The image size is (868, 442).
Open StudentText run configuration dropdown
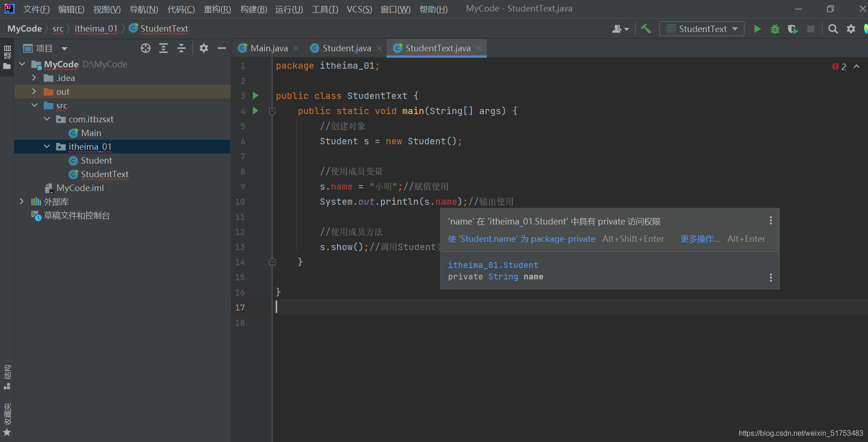coord(702,29)
